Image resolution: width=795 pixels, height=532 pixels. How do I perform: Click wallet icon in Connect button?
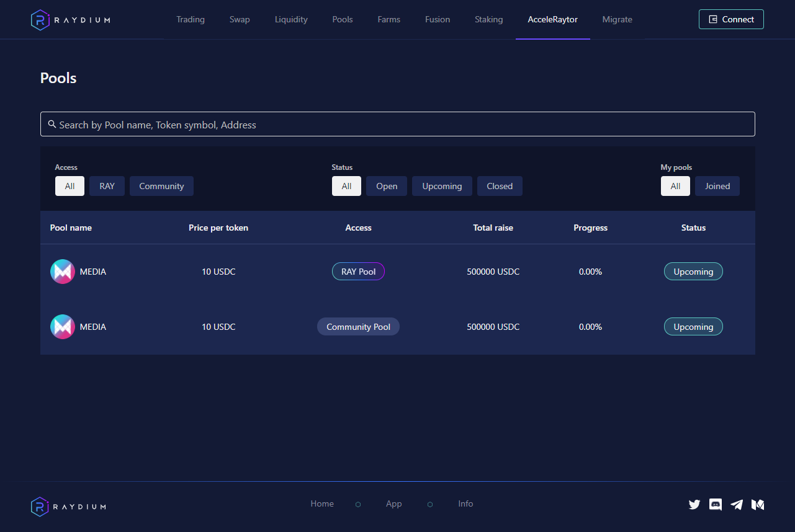[713, 19]
